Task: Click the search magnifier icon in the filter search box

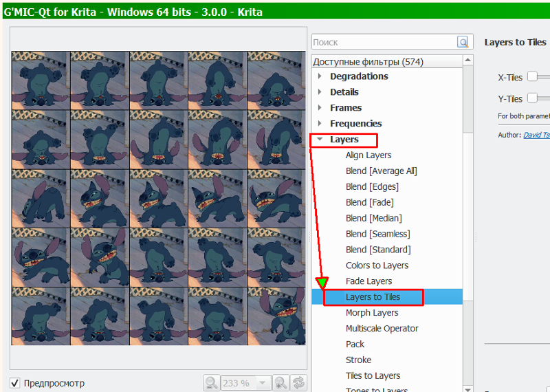Action: [463, 42]
